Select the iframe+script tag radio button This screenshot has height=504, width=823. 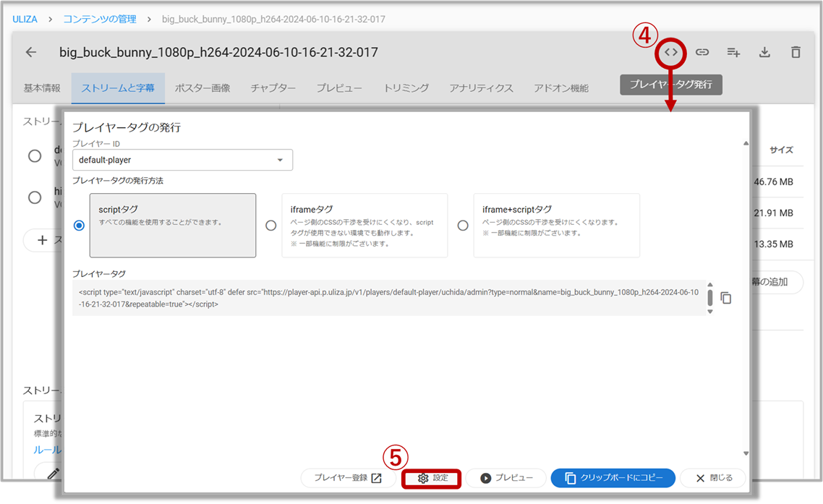click(463, 225)
